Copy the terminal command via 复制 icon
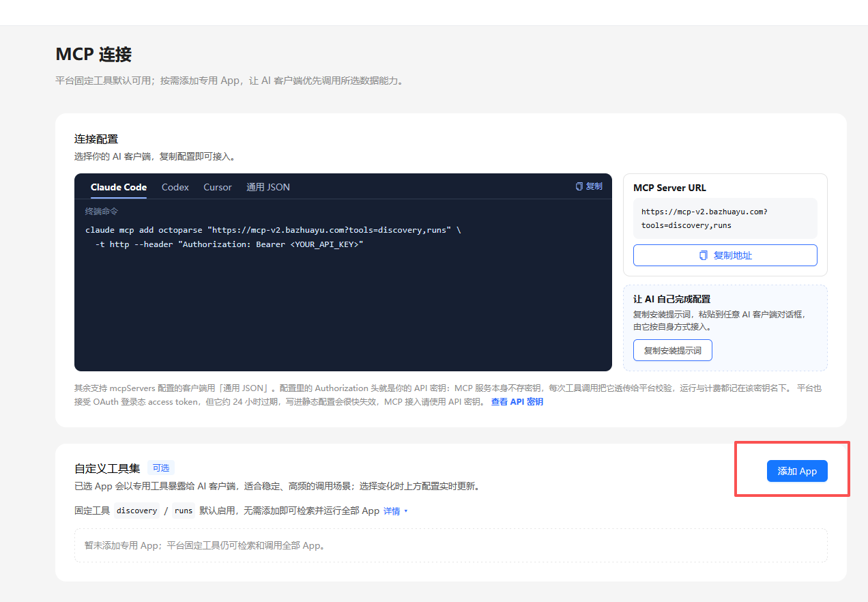The image size is (868, 602). [589, 186]
